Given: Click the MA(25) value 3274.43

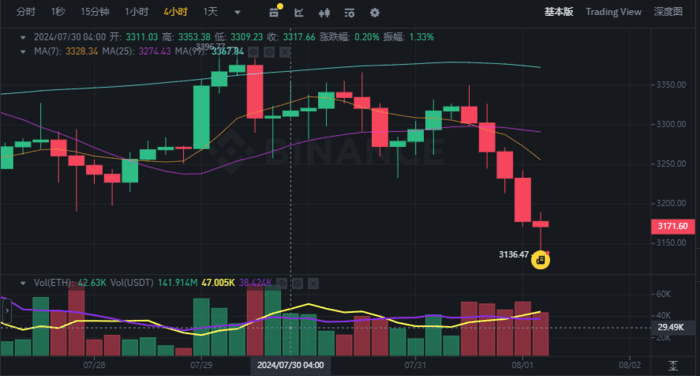Looking at the screenshot, I should point(154,51).
